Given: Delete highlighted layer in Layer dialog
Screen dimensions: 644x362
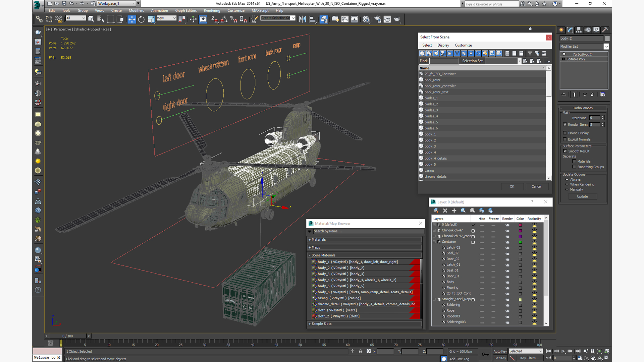Looking at the screenshot, I should (x=445, y=210).
